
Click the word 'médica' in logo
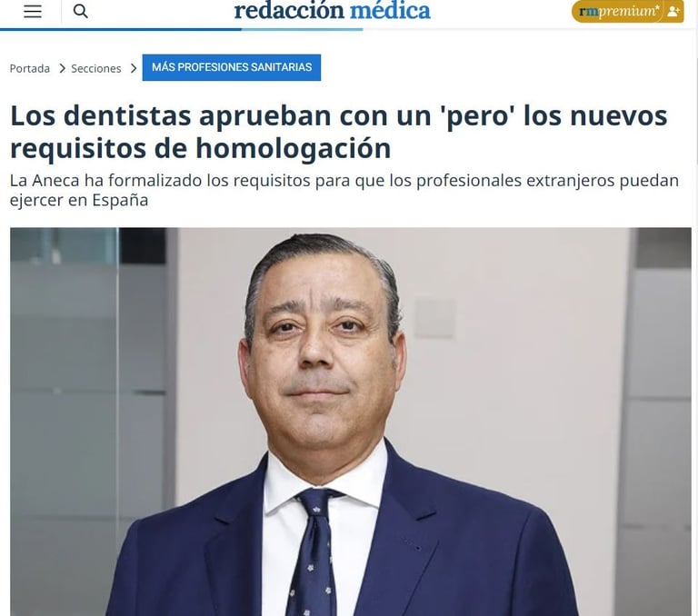(x=391, y=11)
